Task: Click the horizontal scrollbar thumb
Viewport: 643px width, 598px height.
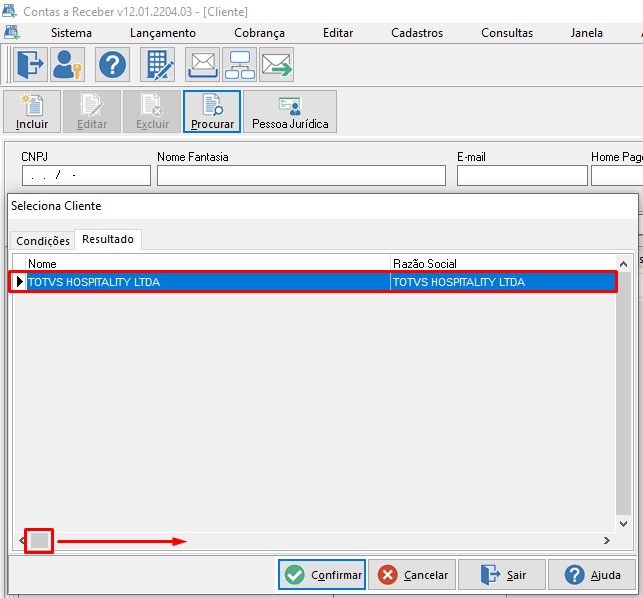Action: point(39,541)
